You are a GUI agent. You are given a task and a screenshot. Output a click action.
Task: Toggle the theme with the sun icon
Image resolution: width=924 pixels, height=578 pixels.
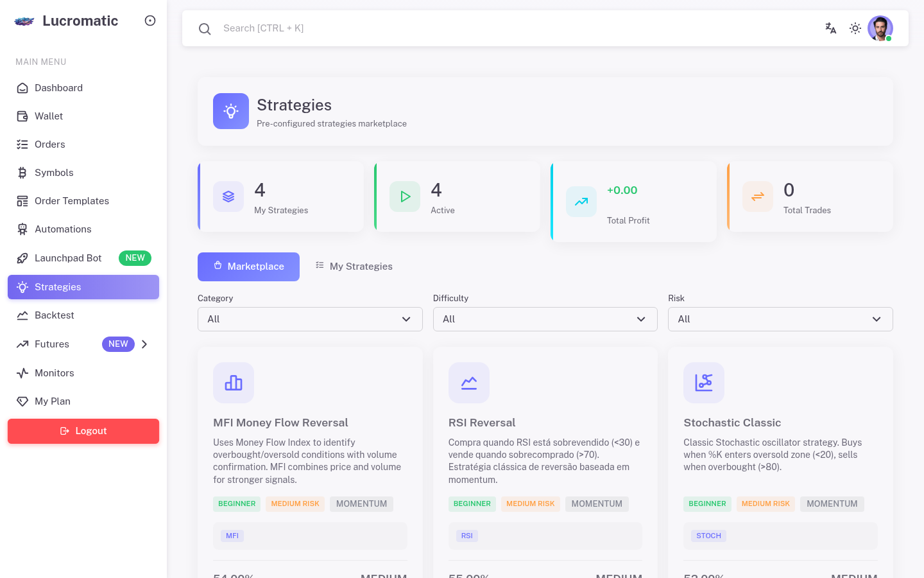pos(855,28)
